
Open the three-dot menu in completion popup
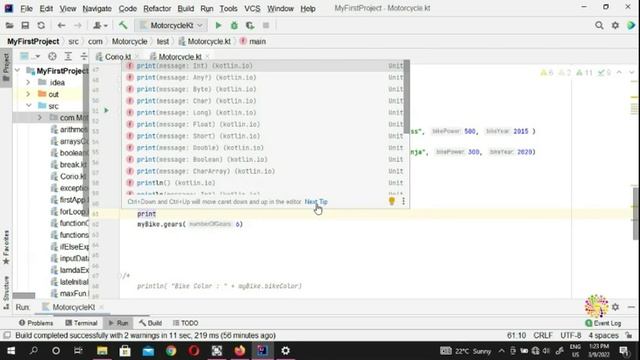403,201
